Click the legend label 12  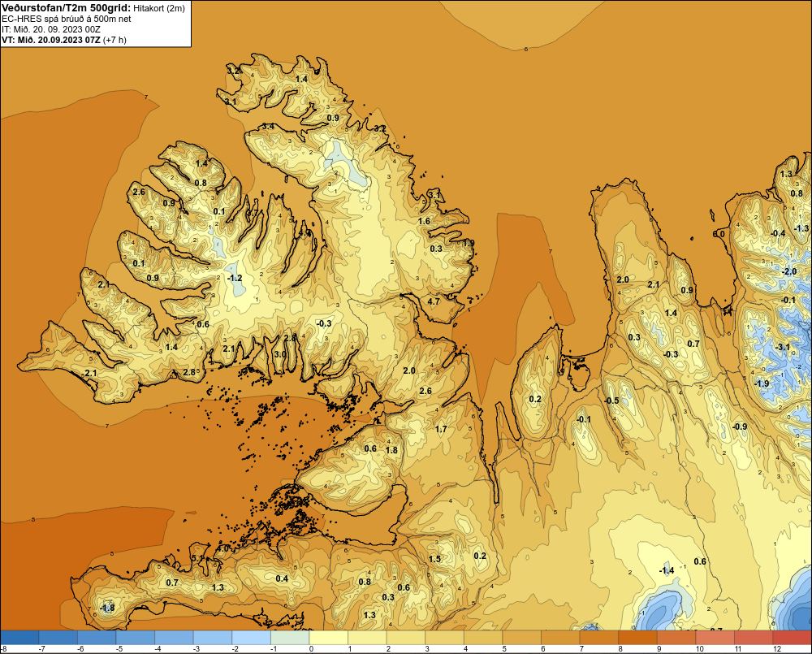pos(776,649)
